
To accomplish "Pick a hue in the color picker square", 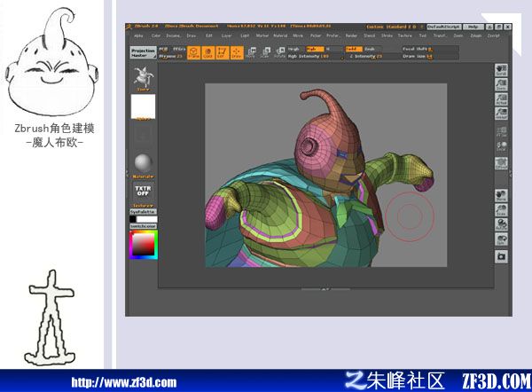I will click(143, 245).
